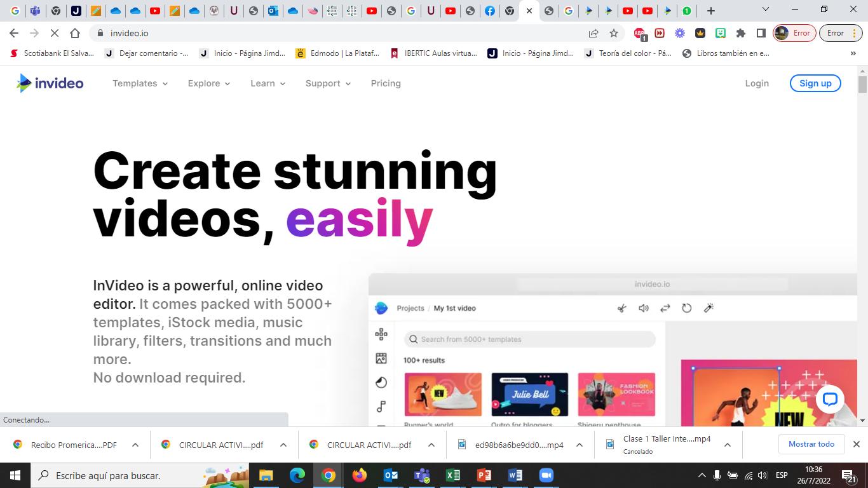
Task: Open the AdBlock Plus extension
Action: [x=640, y=33]
